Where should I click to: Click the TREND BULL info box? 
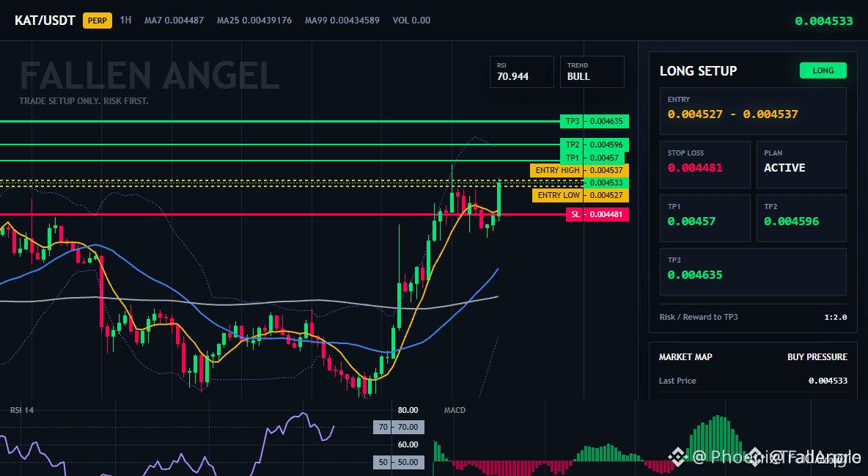point(592,71)
